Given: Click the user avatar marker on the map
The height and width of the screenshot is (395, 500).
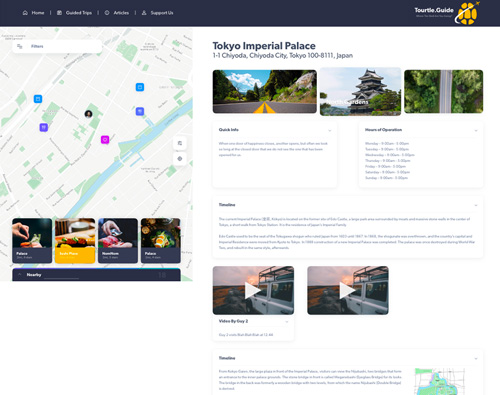Looking at the screenshot, I should tap(88, 114).
